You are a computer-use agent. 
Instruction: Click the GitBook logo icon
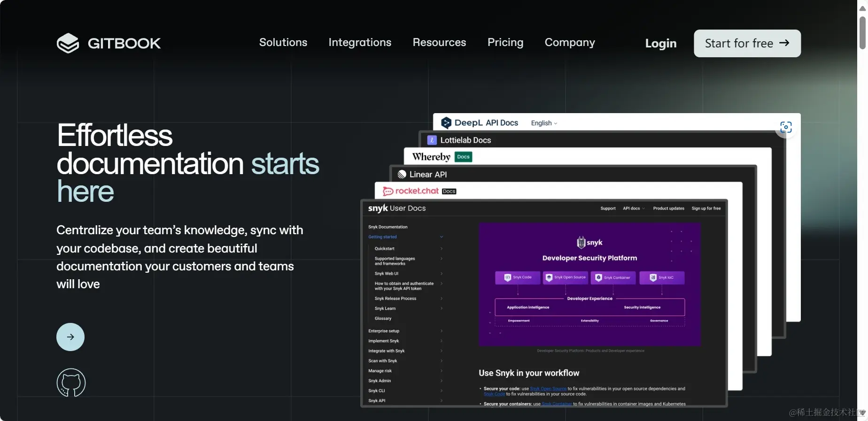point(68,43)
